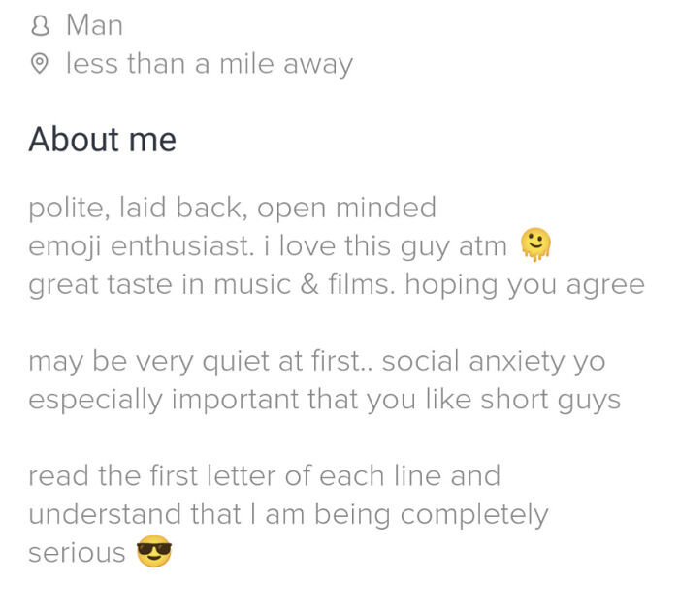This screenshot has width=679, height=616.
Task: Click the melting face emoji
Action: pos(535,245)
